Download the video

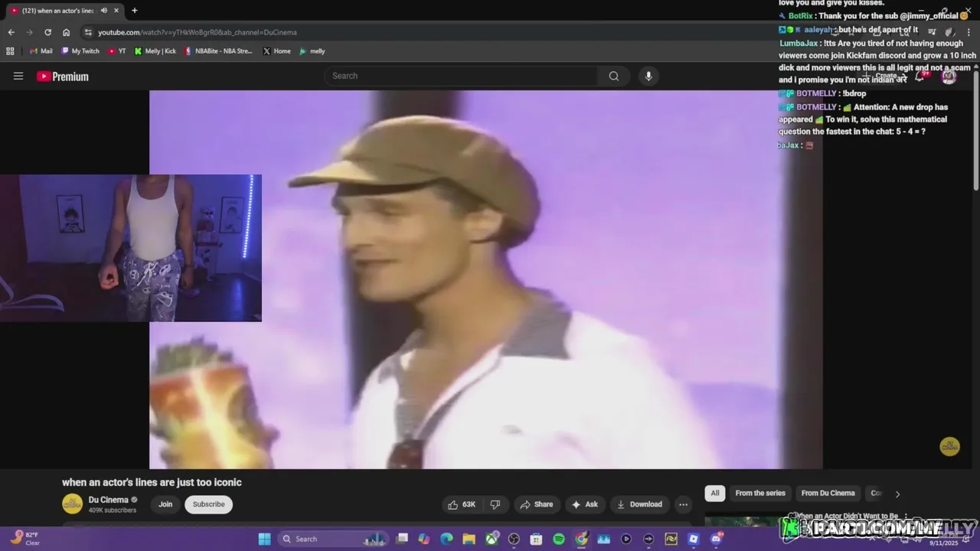click(x=639, y=504)
